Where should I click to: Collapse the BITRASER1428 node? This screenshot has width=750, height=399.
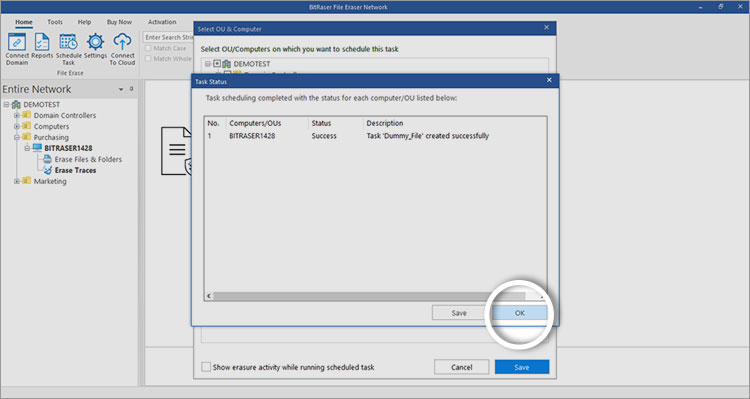pyautogui.click(x=27, y=148)
